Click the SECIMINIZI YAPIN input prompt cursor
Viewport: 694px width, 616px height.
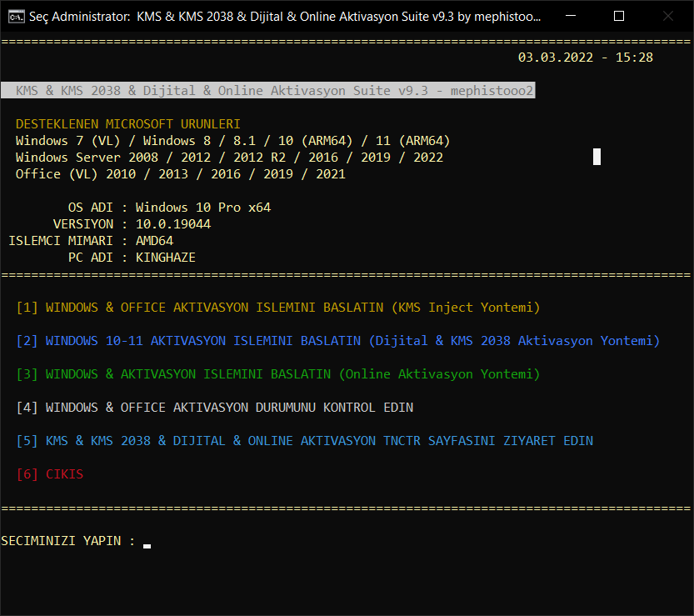(147, 543)
